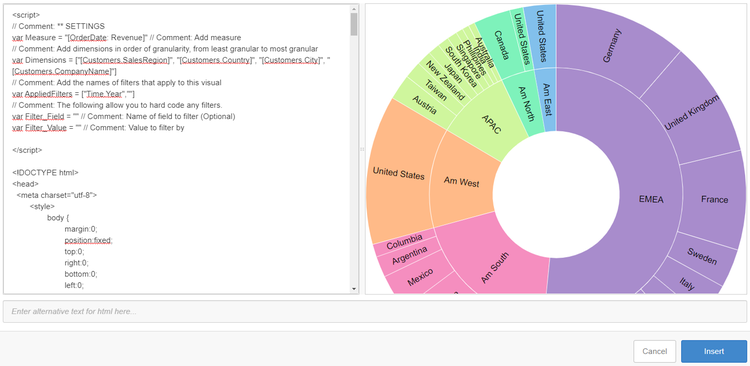750x366 pixels.
Task: Select the Japan segment
Action: click(x=453, y=73)
